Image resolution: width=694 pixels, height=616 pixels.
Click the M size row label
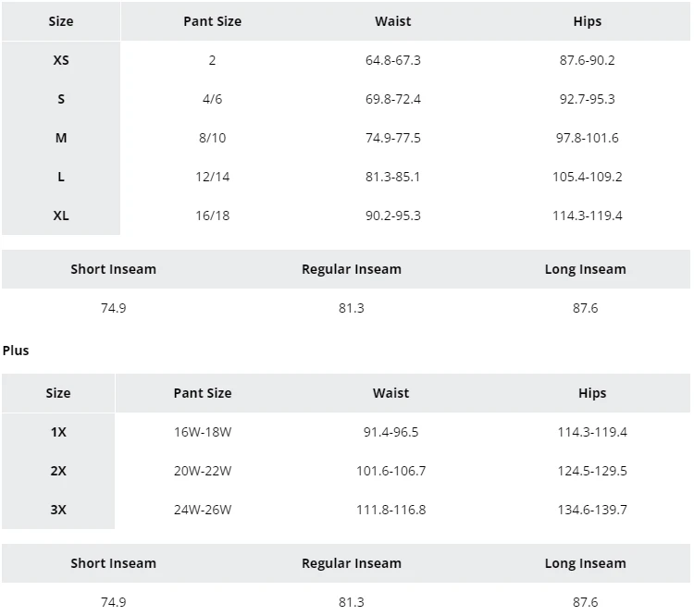coord(61,138)
